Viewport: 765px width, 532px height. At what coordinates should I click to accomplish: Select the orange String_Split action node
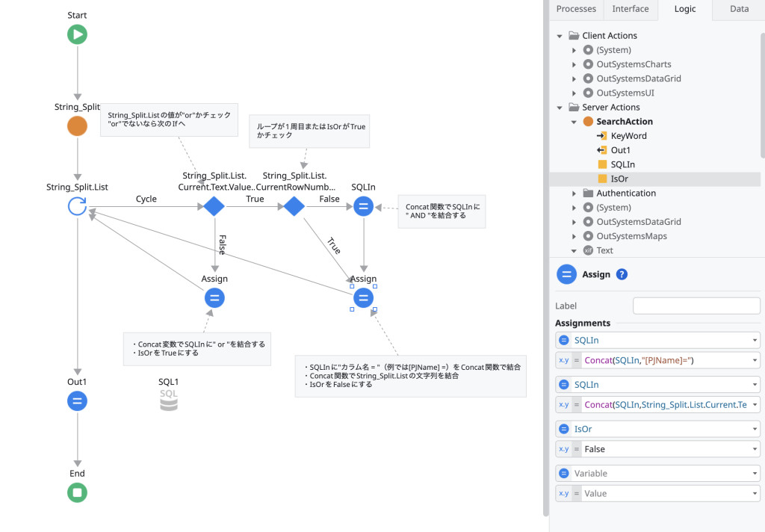coord(77,126)
